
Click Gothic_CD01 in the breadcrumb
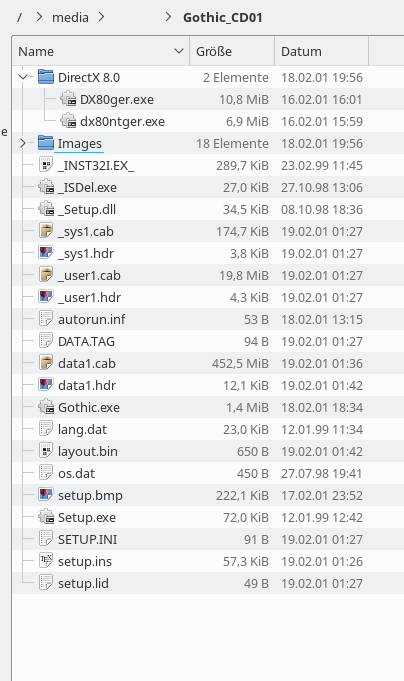222,18
